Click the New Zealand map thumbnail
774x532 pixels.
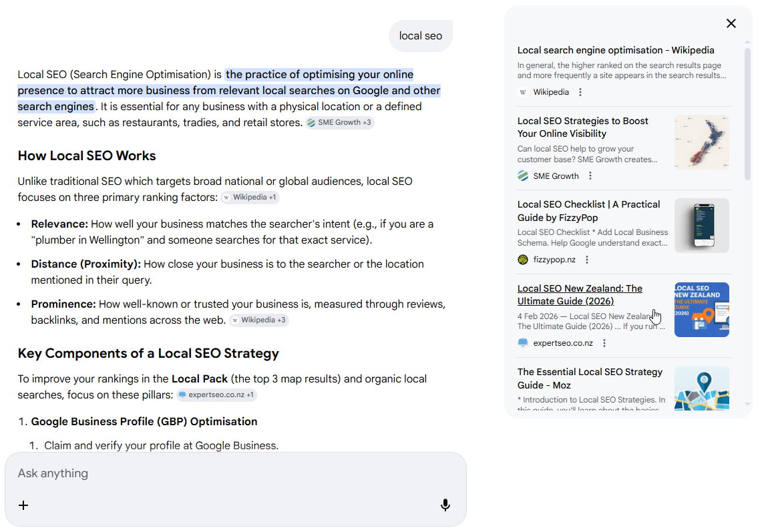[x=701, y=142]
